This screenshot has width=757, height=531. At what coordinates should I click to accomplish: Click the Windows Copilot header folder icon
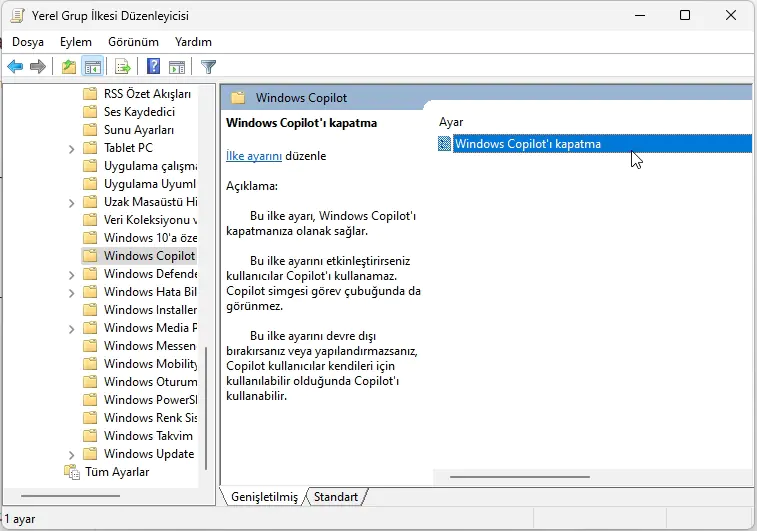pos(238,98)
